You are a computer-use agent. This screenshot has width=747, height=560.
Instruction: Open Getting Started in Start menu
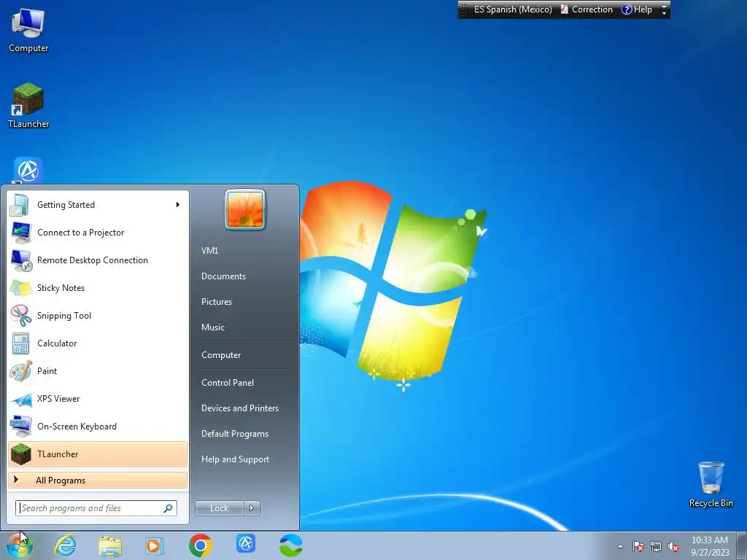pyautogui.click(x=98, y=205)
